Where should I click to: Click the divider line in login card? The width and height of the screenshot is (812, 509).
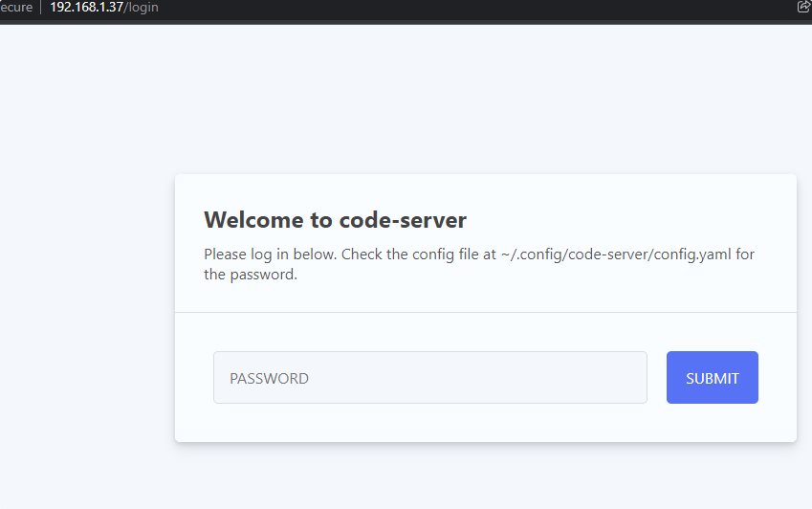[x=485, y=312]
